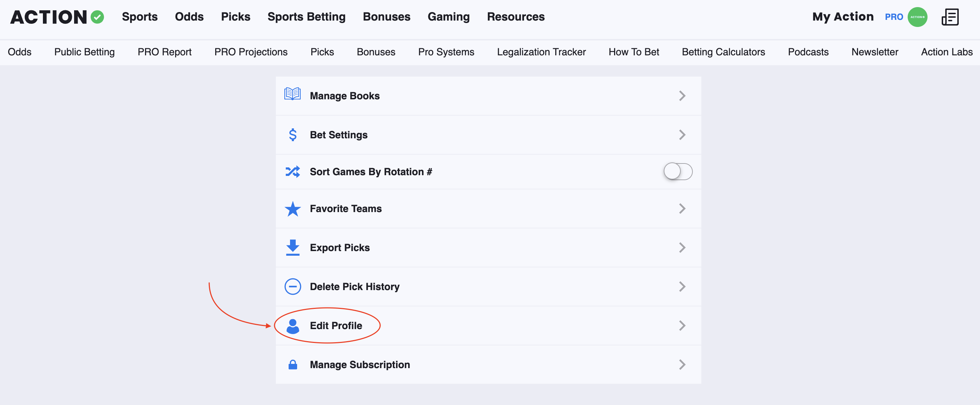980x405 pixels.
Task: Open PRO Projections page
Action: (x=251, y=52)
